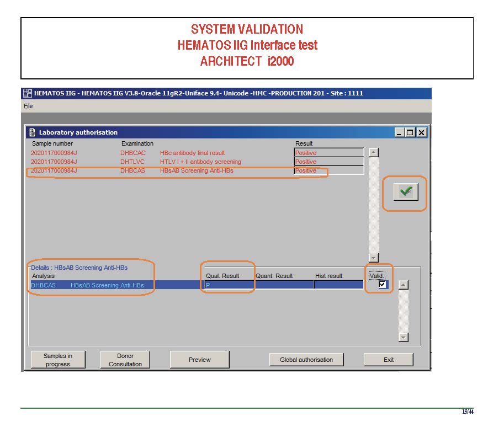Untick the Valid checkbox for DHBCAS
Viewport: 504px width, 438px height.
(382, 285)
